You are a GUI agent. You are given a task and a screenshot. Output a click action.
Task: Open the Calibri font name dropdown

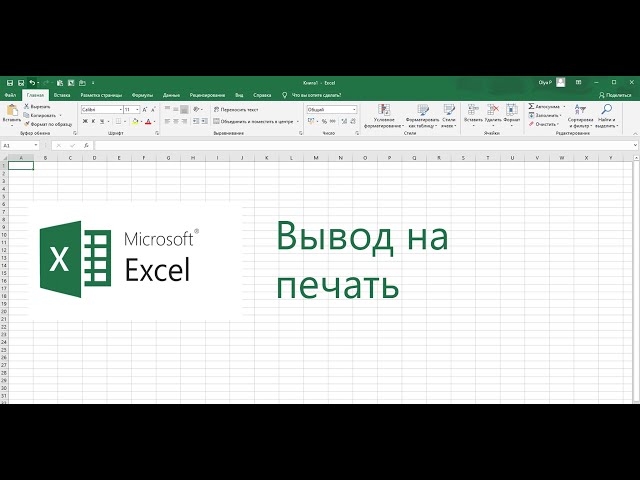click(x=120, y=109)
